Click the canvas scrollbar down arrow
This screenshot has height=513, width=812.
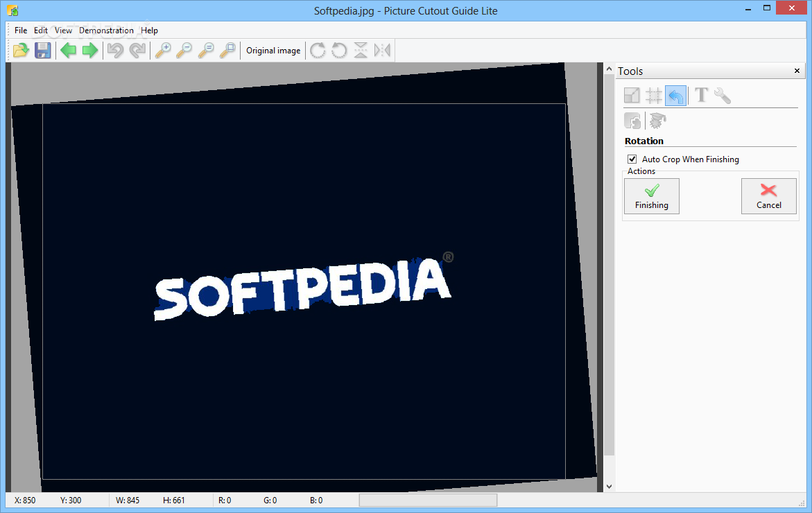609,486
